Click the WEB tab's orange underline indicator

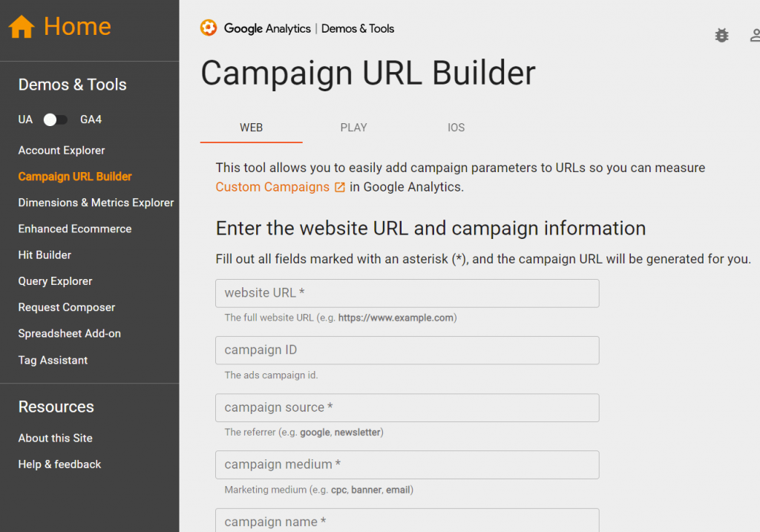[251, 140]
